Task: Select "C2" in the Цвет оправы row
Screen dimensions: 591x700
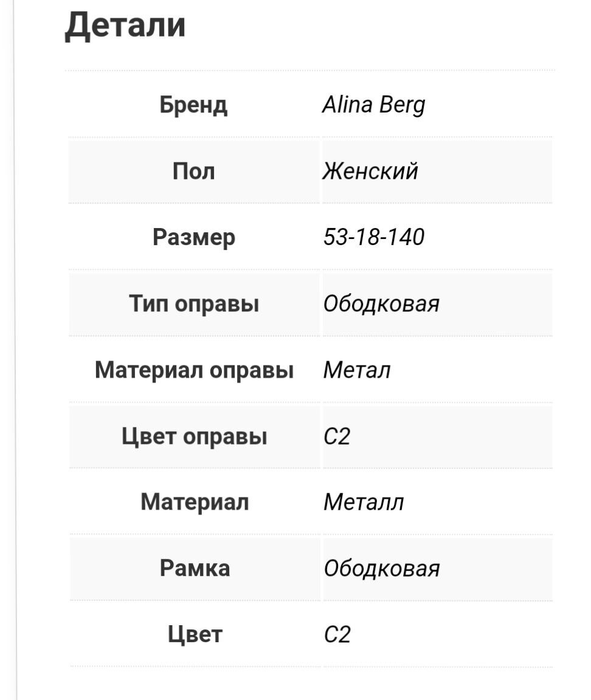Action: point(337,437)
